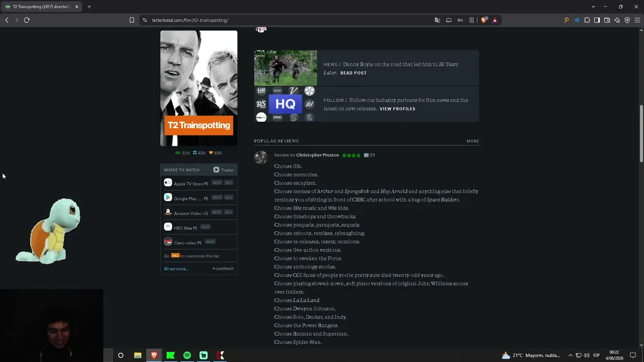Go back to the previous page
This screenshot has height=362, width=644.
(x=7, y=20)
